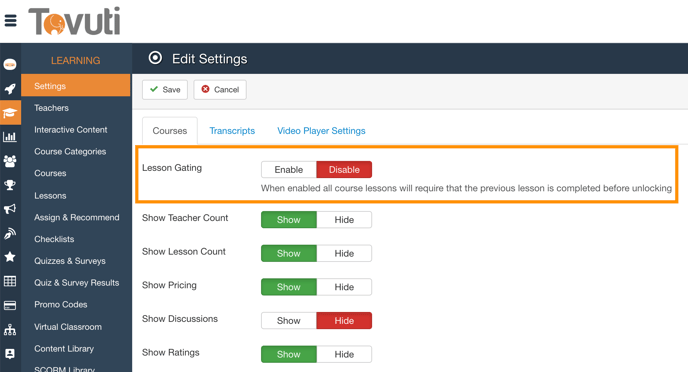Click the users group icon
688x372 pixels.
click(10, 161)
